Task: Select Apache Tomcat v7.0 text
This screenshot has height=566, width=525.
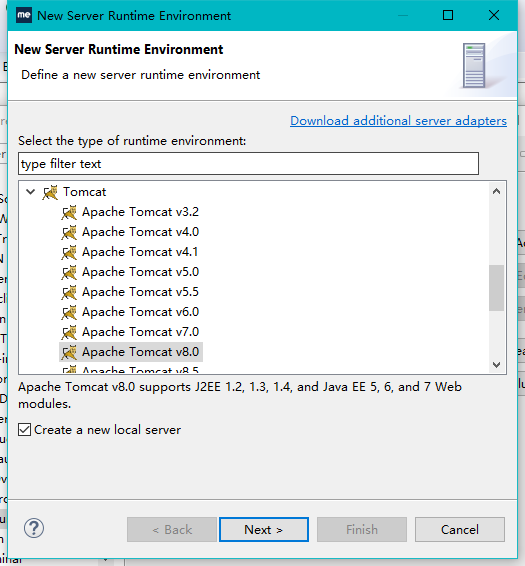Action: point(140,332)
